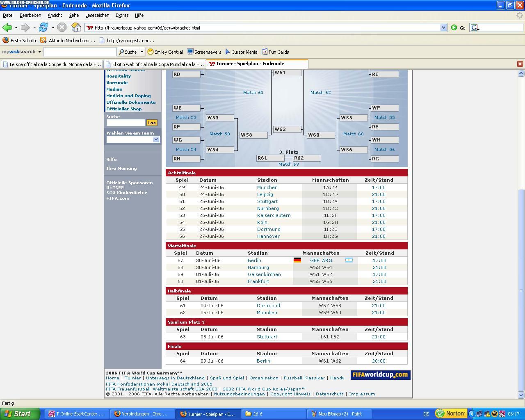Click the Germany flag in match 57

[297, 260]
